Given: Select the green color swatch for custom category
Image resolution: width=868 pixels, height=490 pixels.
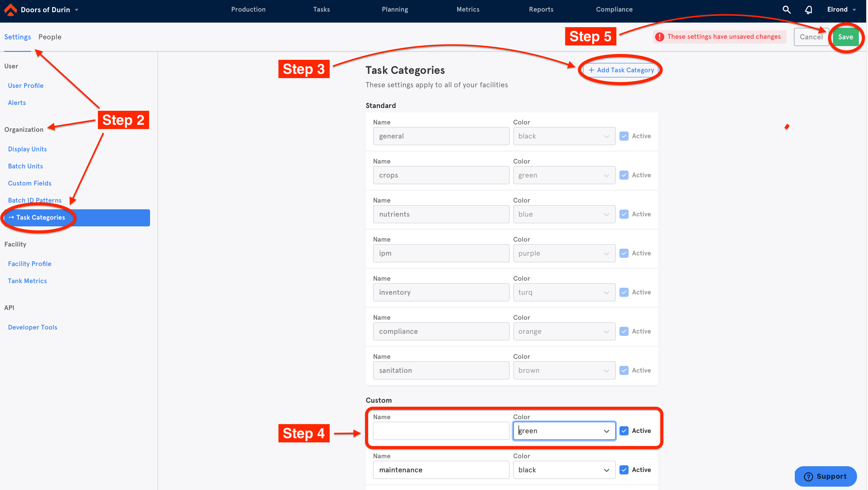Looking at the screenshot, I should [563, 431].
